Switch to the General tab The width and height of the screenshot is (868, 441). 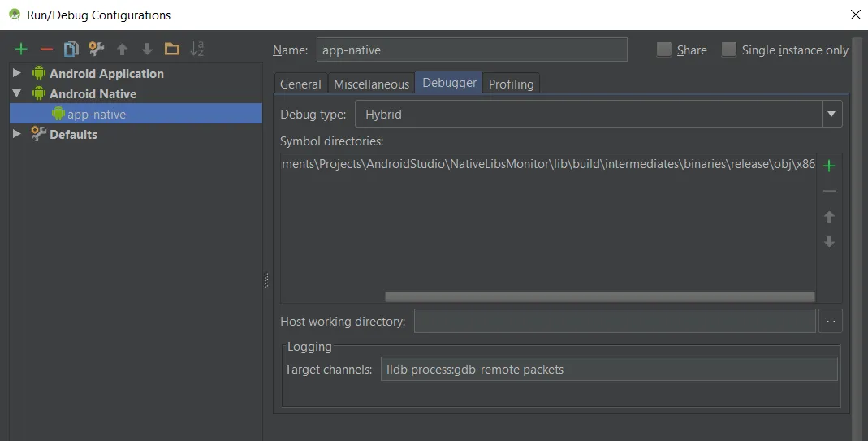pyautogui.click(x=300, y=84)
